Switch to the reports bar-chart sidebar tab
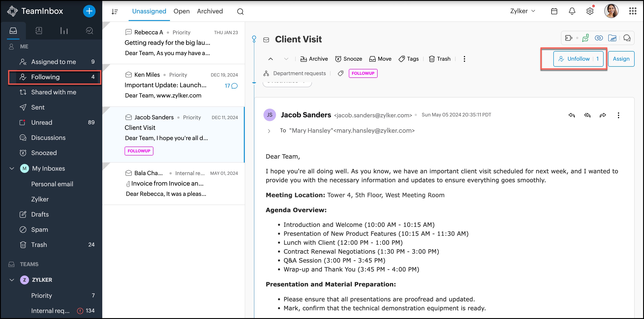Screen dimensions: 644x319 coord(64,31)
